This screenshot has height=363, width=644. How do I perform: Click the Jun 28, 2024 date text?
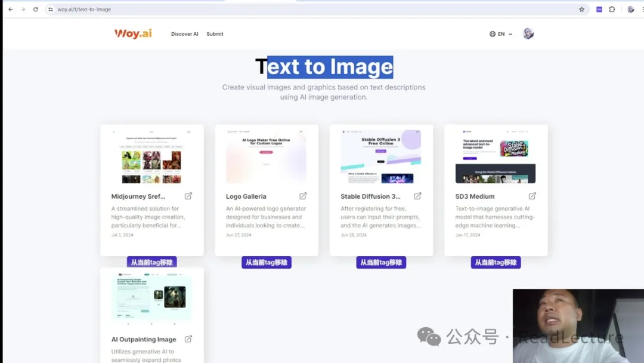click(x=354, y=235)
